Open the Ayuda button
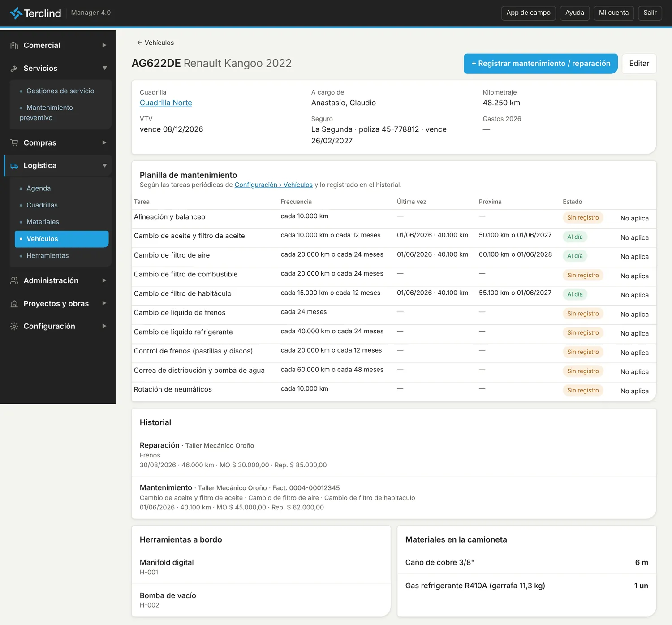 pos(575,13)
